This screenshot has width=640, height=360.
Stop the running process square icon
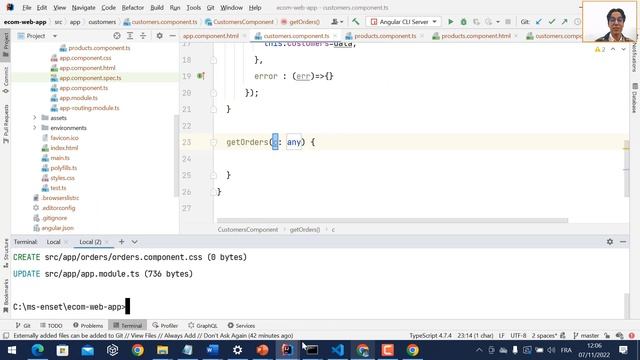[x=508, y=22]
